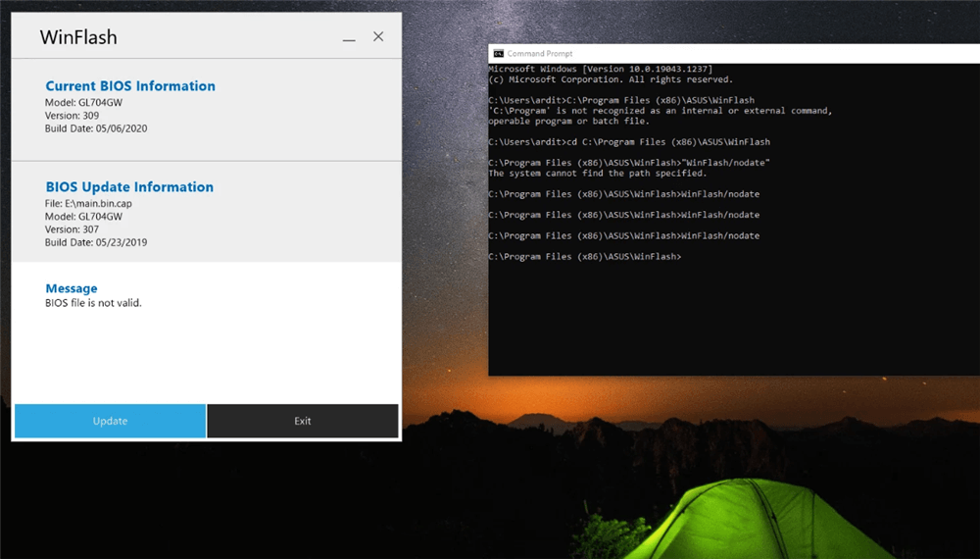Viewport: 980px width, 559px height.
Task: Click 'The system cannot find the path specified' line
Action: tap(597, 174)
